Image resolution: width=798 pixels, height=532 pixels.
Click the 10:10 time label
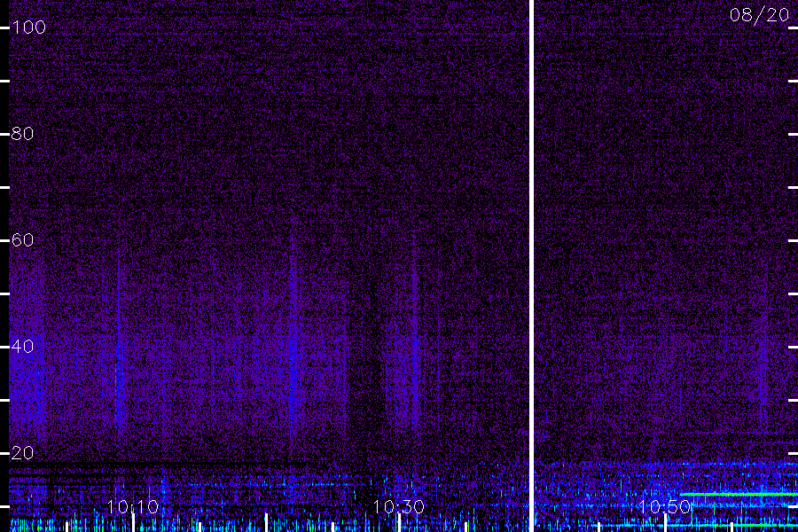tap(133, 506)
